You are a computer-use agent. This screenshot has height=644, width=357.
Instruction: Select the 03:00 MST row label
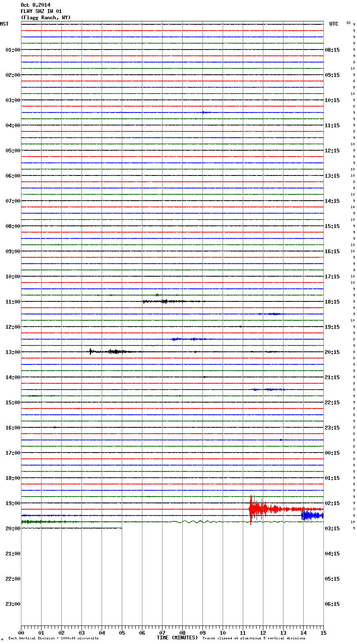(x=13, y=100)
